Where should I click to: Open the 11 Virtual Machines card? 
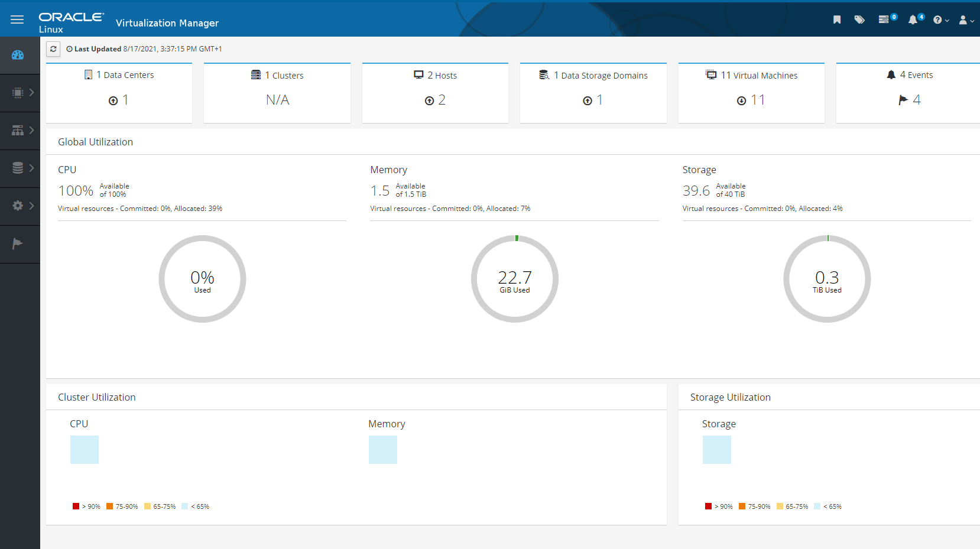pyautogui.click(x=751, y=93)
